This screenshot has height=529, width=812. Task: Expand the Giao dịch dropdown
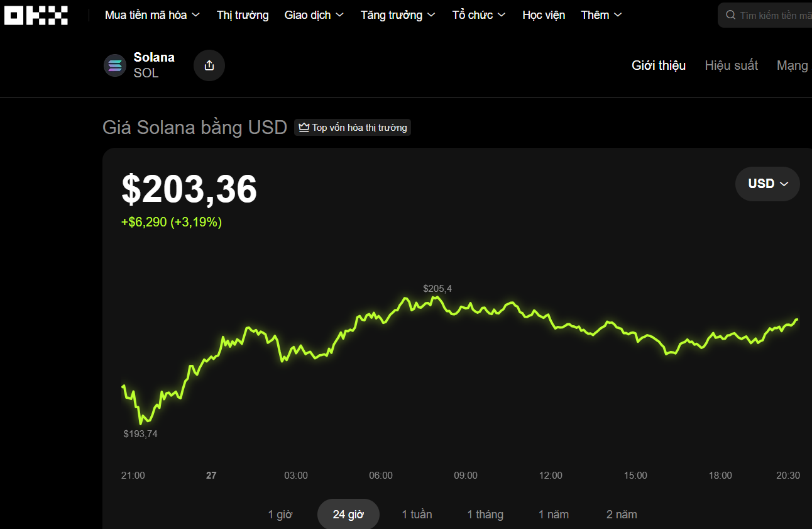314,15
